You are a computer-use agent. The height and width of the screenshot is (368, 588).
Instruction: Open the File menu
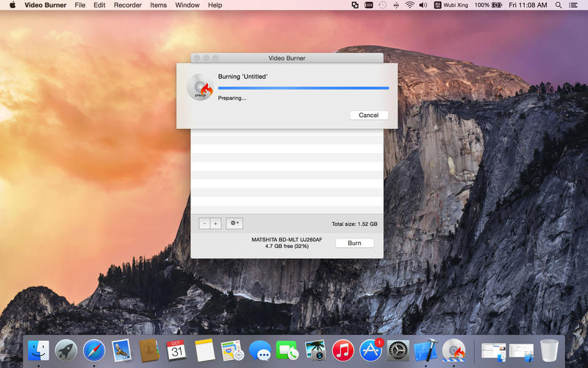(79, 5)
